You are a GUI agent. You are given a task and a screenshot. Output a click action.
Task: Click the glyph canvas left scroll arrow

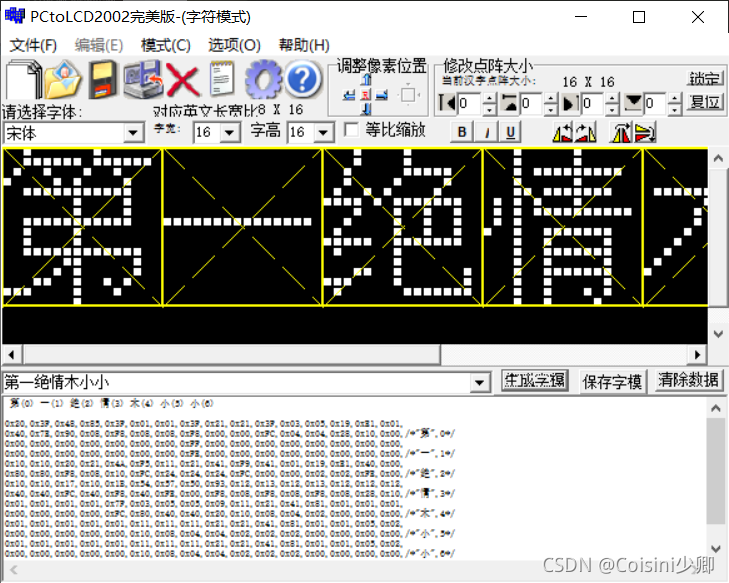click(x=12, y=355)
